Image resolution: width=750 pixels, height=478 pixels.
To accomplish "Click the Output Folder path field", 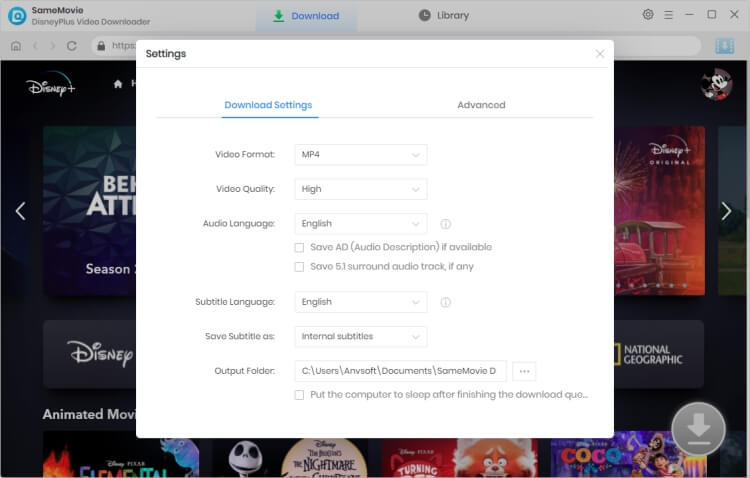I will [x=400, y=371].
